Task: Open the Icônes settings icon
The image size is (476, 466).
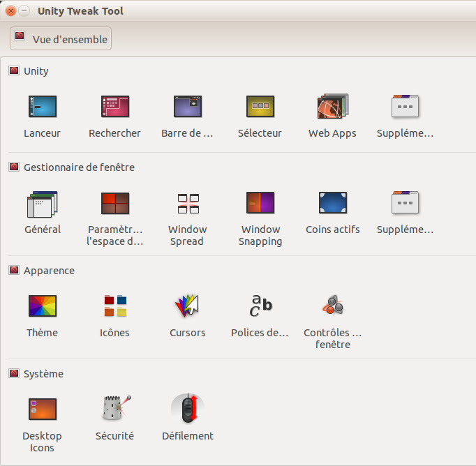Action: click(x=115, y=306)
